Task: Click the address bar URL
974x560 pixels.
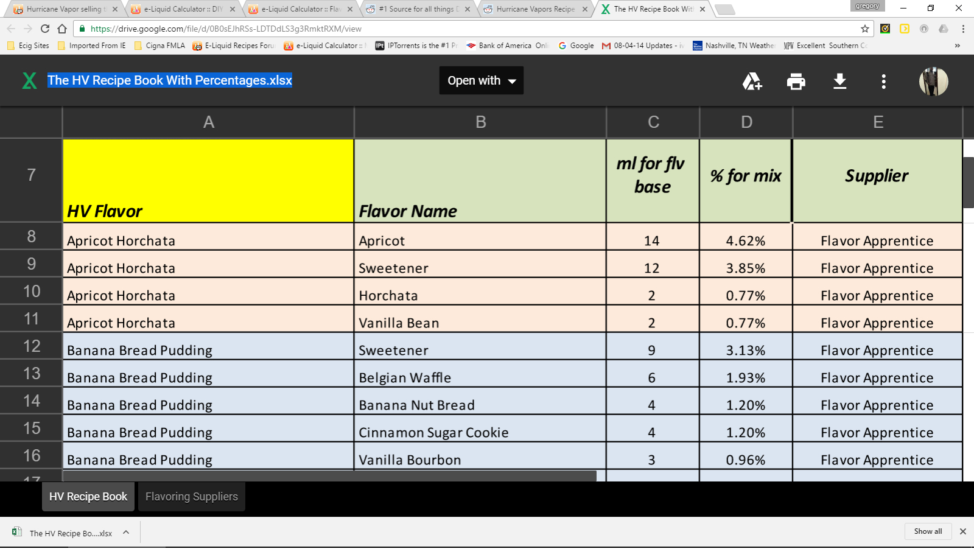Action: point(226,29)
